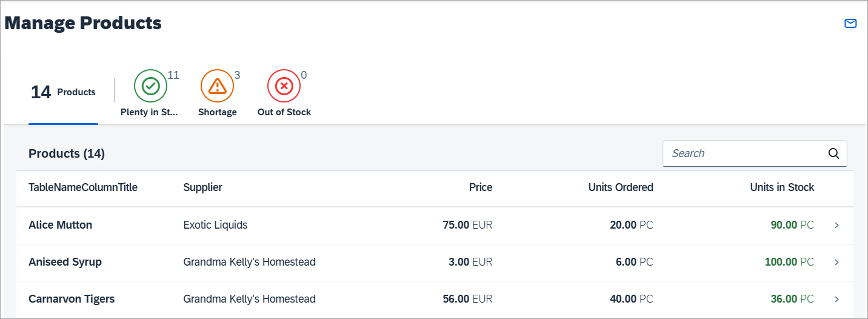Click the search magnifier icon
Viewport: 868px width, 319px height.
click(833, 153)
